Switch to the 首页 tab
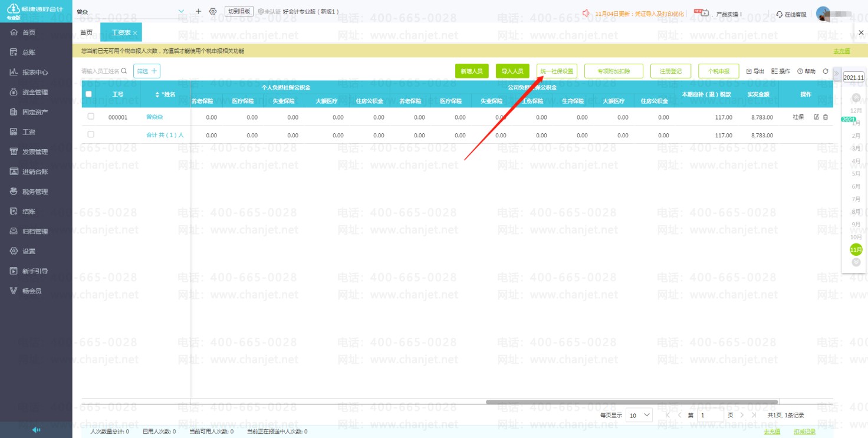868x438 pixels. click(x=86, y=32)
